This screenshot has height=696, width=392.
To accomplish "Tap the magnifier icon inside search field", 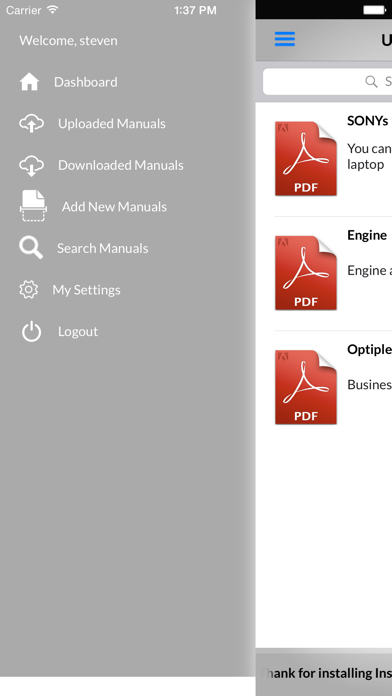I will tap(371, 81).
